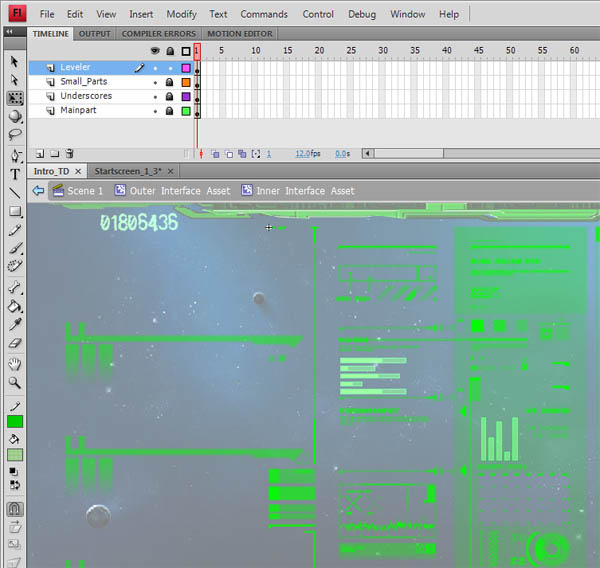Switch to the Startscreen_1_3 document tab
600x568 pixels.
[128, 171]
